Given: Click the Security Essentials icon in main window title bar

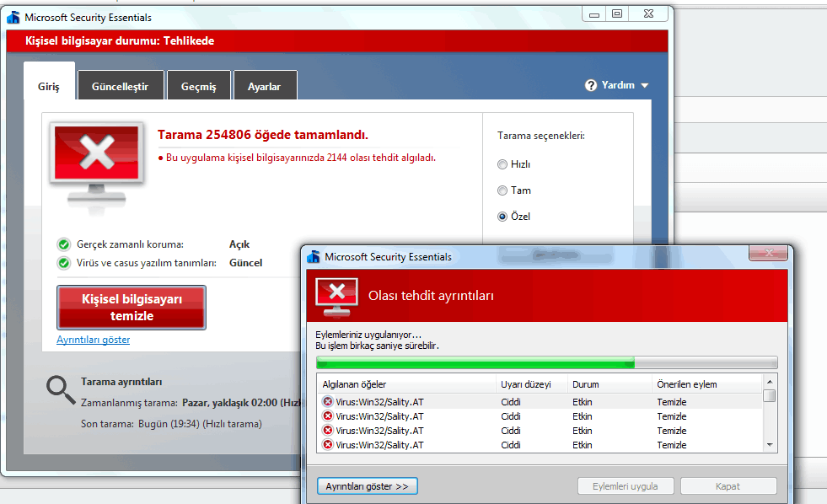Looking at the screenshot, I should [x=13, y=18].
